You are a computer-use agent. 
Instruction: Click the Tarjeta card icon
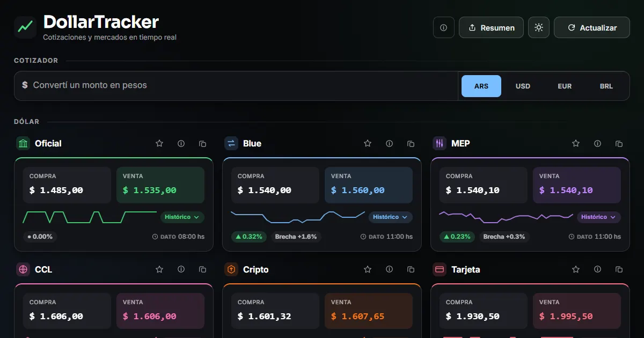pyautogui.click(x=440, y=269)
